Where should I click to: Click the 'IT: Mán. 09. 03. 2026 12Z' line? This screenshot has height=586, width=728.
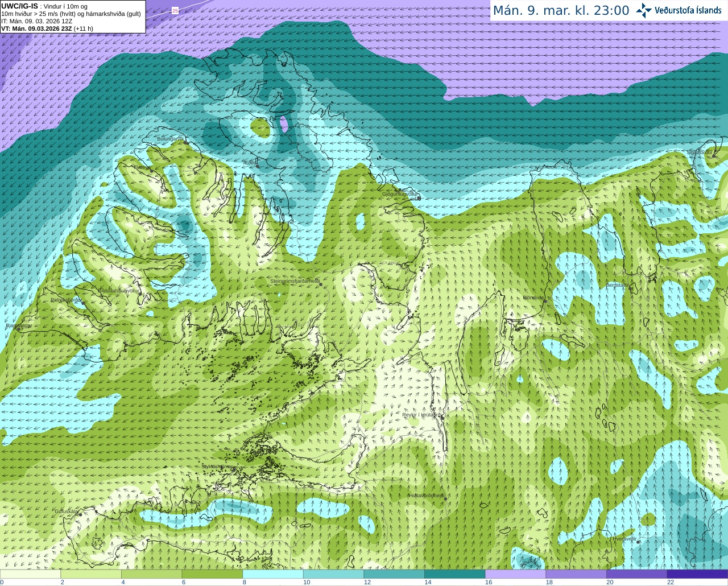coord(37,21)
